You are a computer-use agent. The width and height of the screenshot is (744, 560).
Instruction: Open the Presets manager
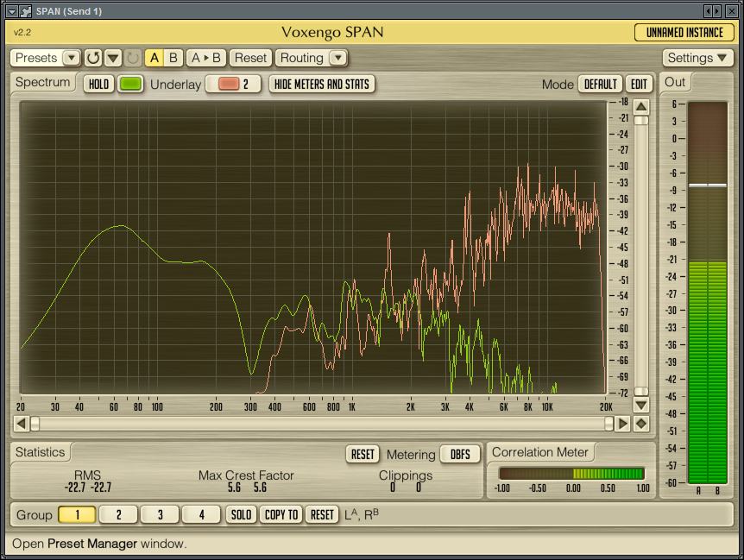point(36,58)
